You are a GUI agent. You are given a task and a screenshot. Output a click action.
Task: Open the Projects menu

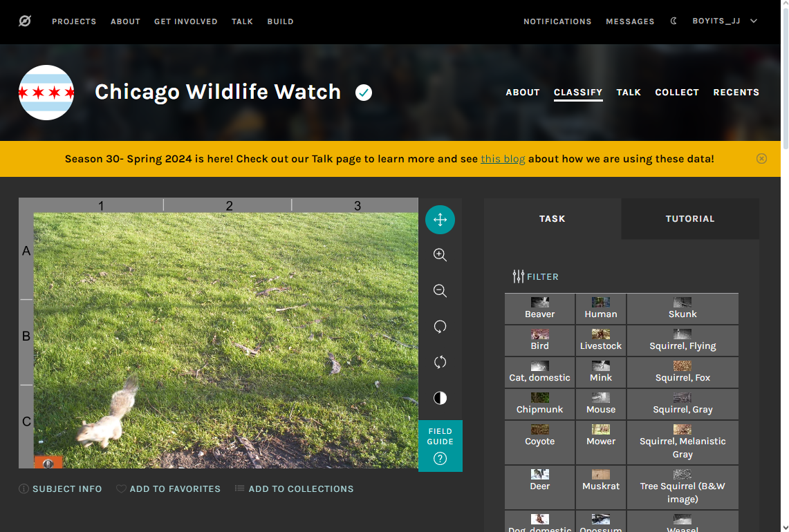(74, 21)
